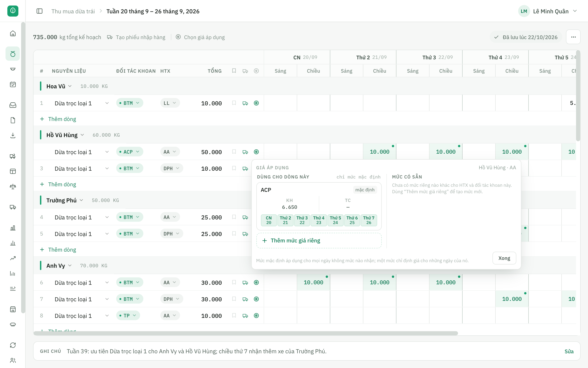
Task: Toggle CN 20 day chip
Action: coord(269,220)
